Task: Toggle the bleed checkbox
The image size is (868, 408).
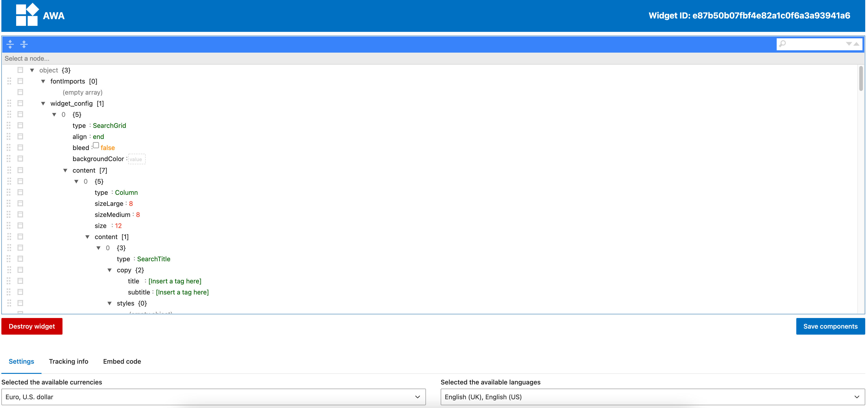Action: pos(96,145)
